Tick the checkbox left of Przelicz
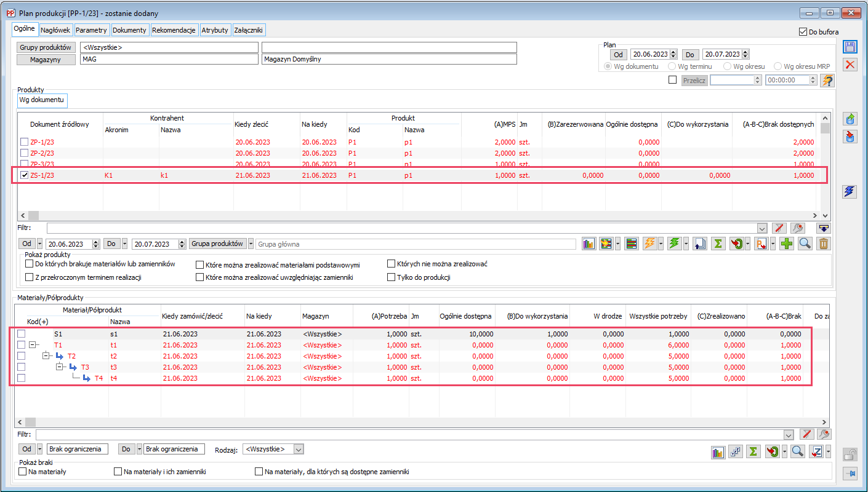The image size is (868, 492). [672, 80]
